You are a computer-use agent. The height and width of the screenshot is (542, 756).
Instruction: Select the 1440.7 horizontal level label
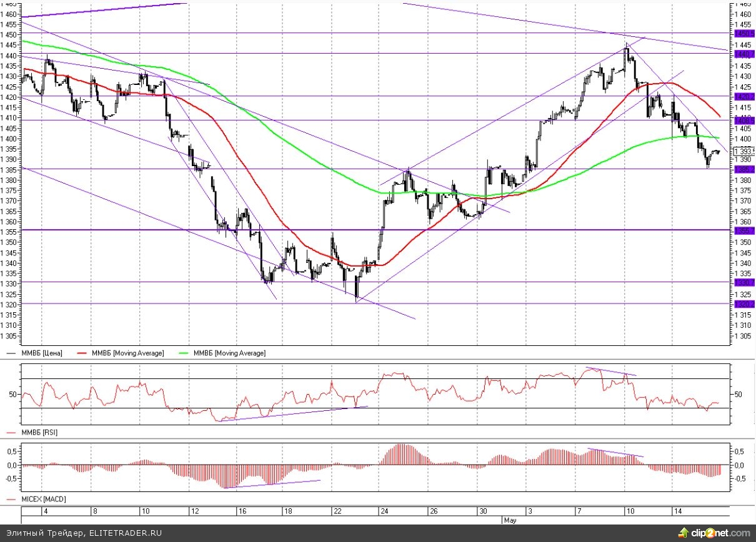coord(744,54)
